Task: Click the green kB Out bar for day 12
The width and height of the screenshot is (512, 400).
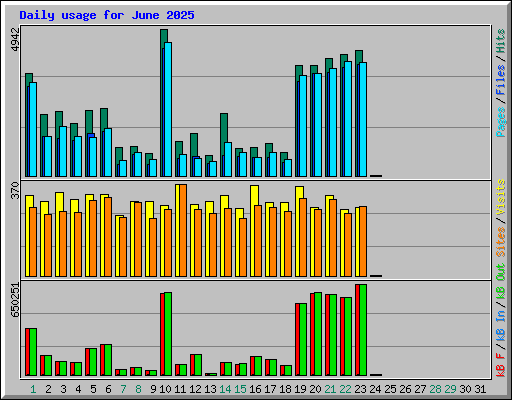Action: [x=198, y=365]
